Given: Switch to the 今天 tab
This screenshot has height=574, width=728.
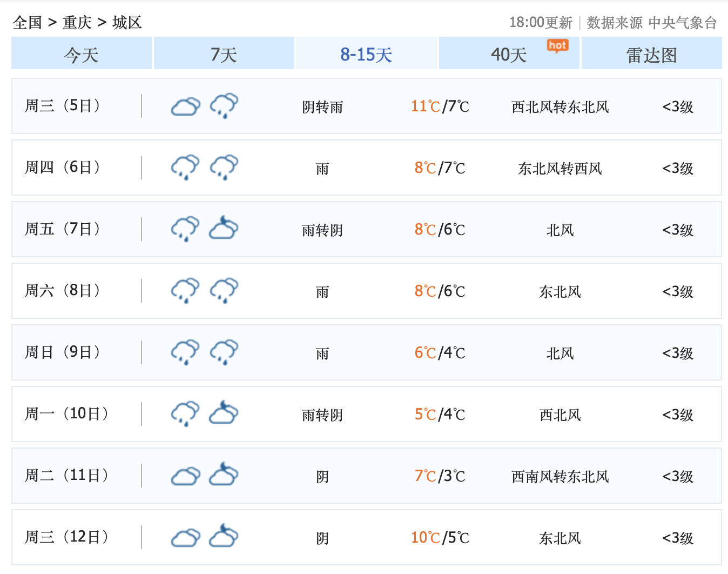Looking at the screenshot, I should [x=81, y=53].
